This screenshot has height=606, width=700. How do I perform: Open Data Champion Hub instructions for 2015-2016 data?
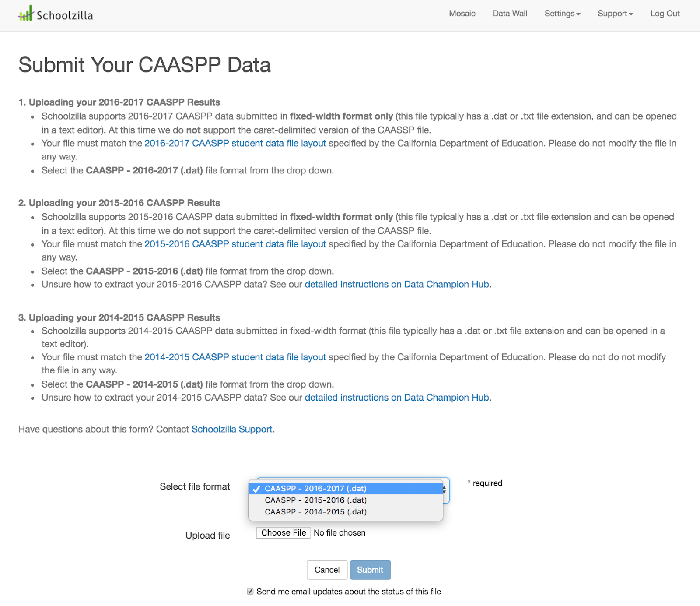(397, 284)
